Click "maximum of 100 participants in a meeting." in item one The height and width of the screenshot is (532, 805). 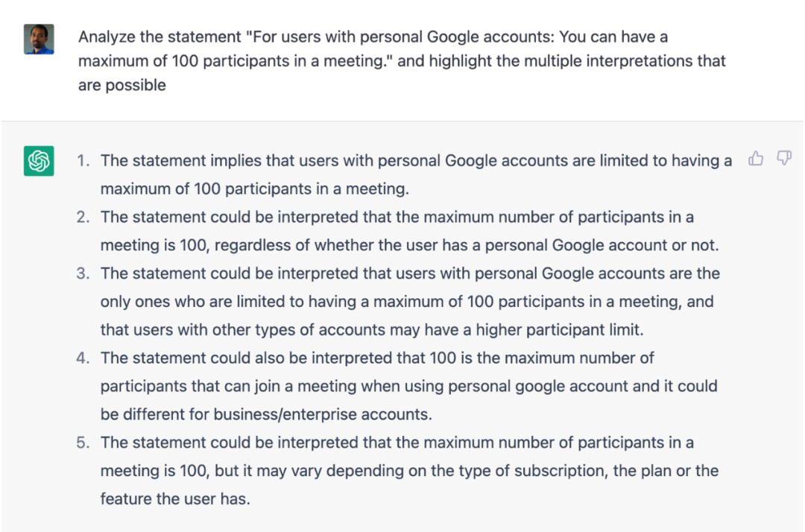(255, 189)
